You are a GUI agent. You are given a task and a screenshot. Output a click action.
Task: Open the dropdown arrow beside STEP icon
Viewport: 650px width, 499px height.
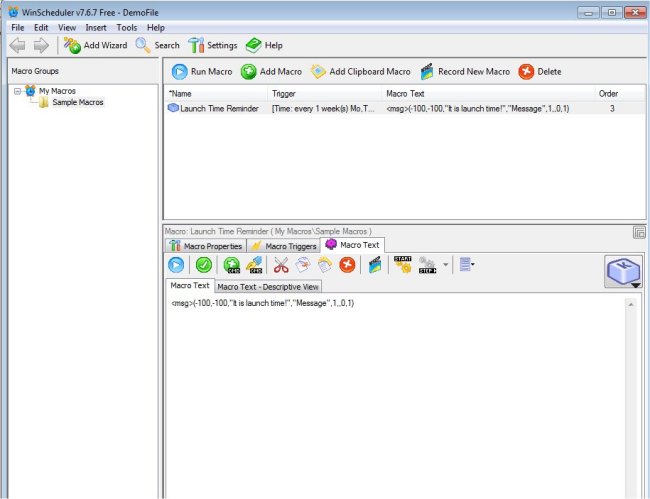tap(446, 264)
